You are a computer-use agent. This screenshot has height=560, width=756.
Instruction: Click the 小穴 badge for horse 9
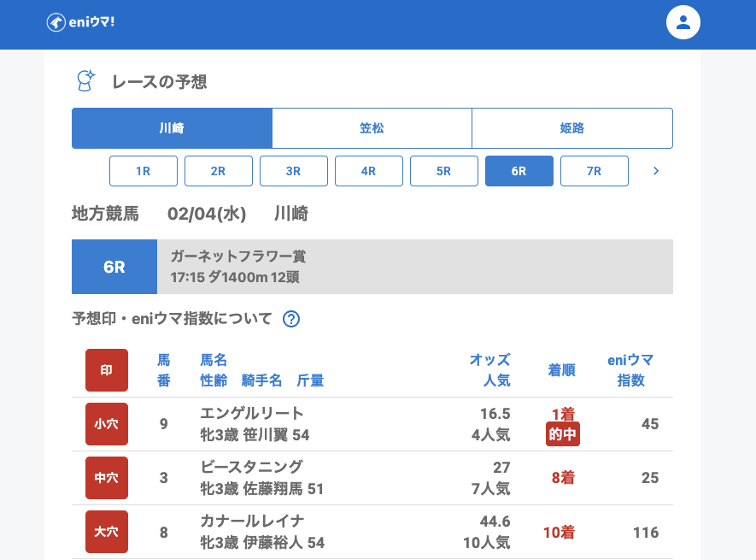(x=107, y=424)
